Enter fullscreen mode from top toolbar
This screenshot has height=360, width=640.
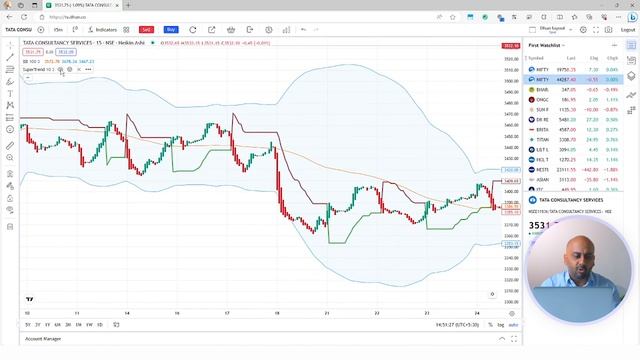click(596, 30)
